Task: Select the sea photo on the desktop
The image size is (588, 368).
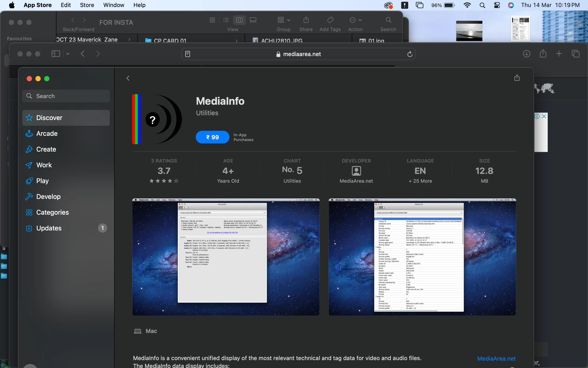Action: tap(469, 31)
